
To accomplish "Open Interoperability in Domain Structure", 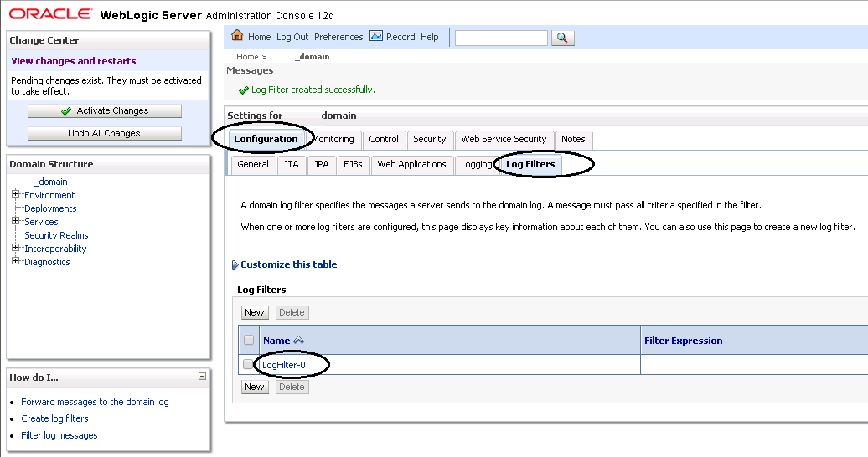I will point(55,249).
